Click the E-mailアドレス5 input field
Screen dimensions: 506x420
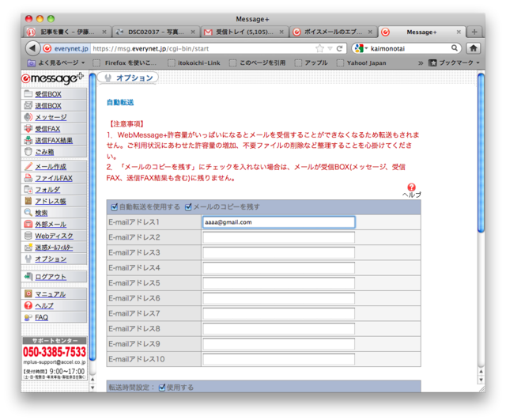[279, 283]
